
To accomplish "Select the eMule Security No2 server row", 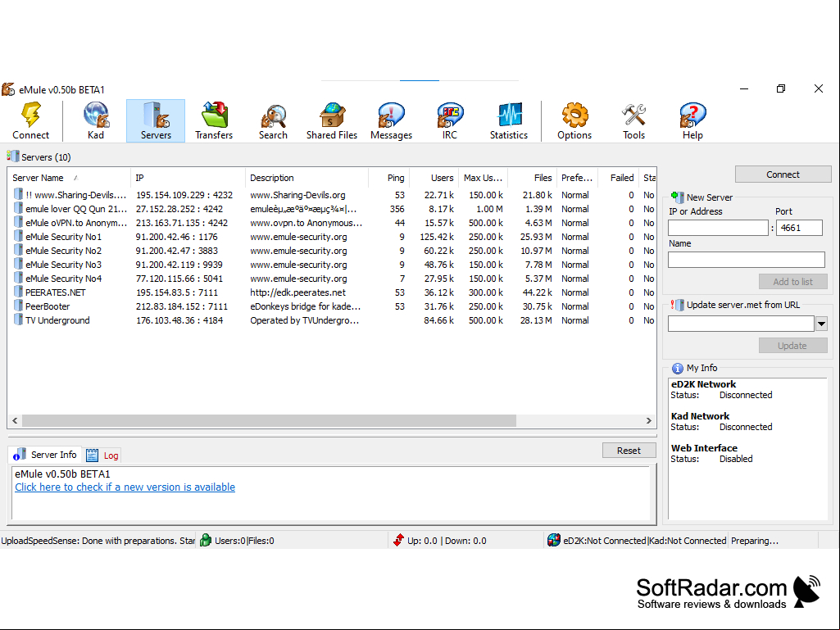I will pyautogui.click(x=332, y=251).
